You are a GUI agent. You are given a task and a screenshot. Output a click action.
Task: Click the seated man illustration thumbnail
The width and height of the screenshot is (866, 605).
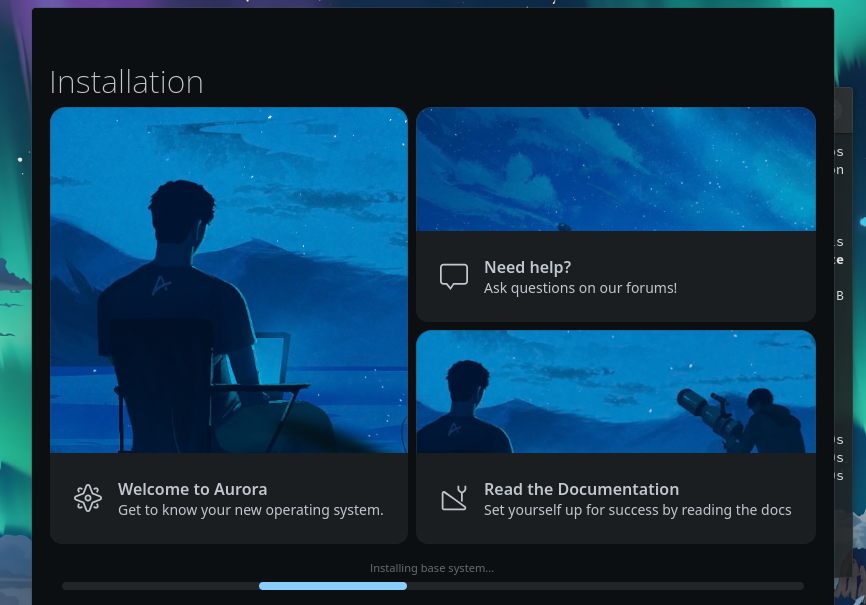tap(229, 280)
